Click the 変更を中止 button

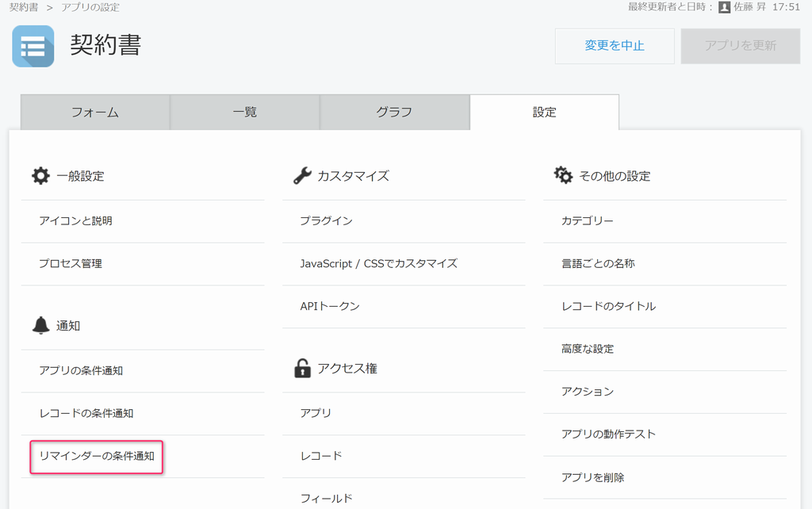615,45
